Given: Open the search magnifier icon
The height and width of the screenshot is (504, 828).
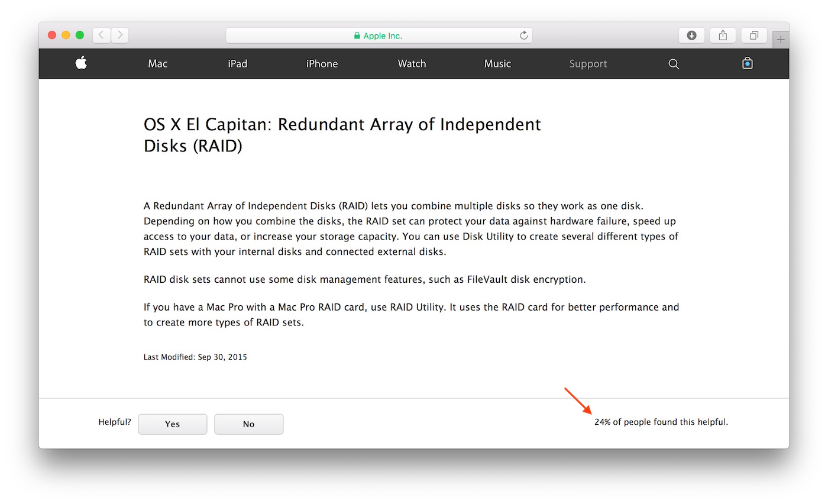Looking at the screenshot, I should coord(674,64).
